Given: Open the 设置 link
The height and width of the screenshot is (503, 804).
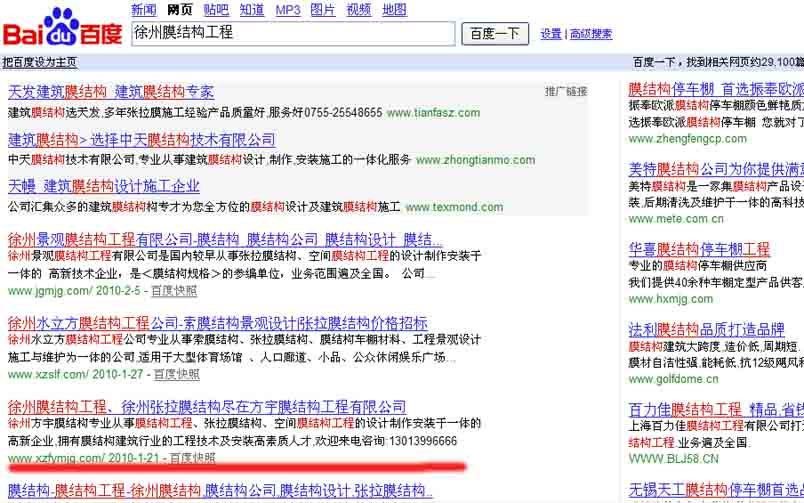Looking at the screenshot, I should (551, 34).
